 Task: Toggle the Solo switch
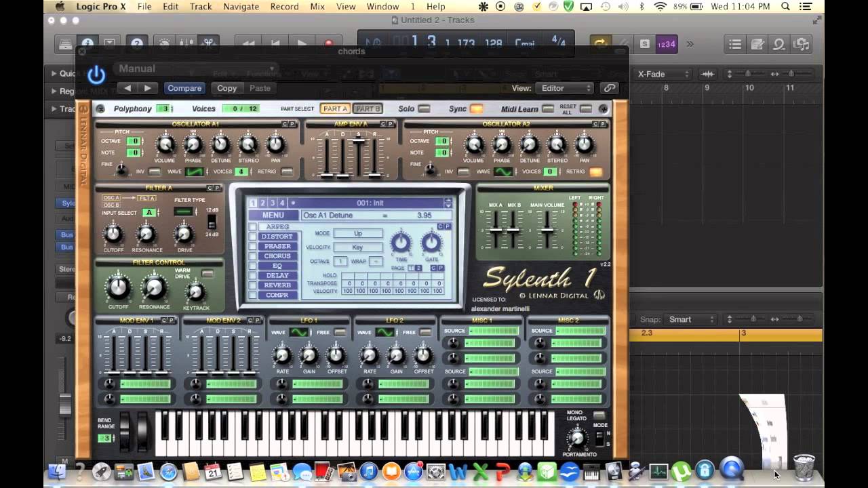tap(424, 109)
